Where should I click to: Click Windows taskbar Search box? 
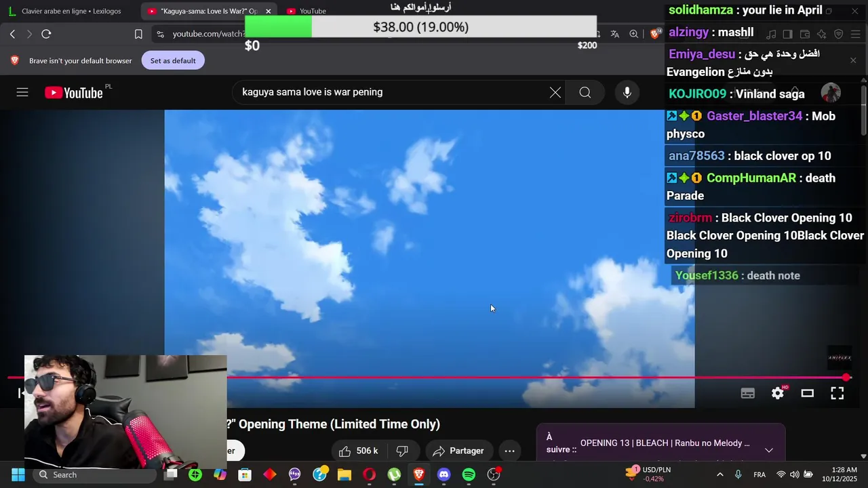point(94,474)
